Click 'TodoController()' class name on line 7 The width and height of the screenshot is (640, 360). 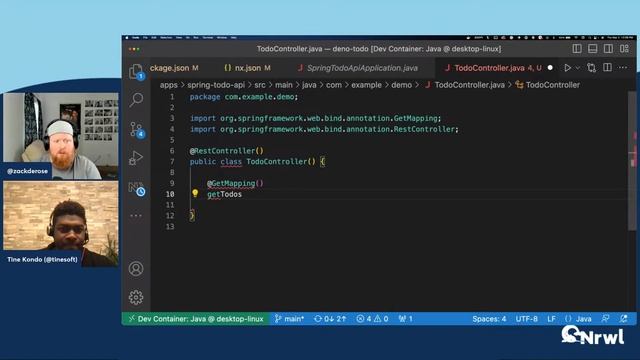click(281, 162)
